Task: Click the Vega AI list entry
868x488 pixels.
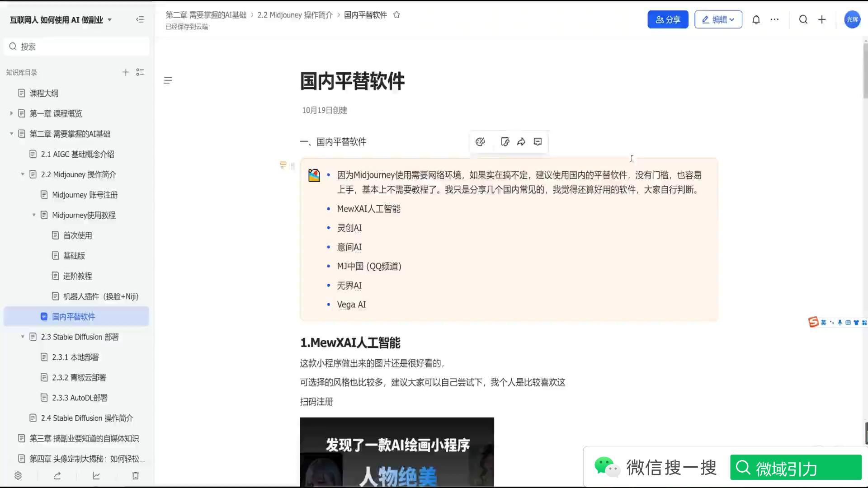Action: tap(351, 305)
